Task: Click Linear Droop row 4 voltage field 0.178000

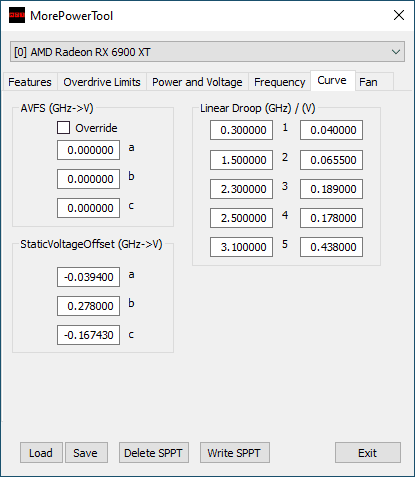Action: (331, 218)
